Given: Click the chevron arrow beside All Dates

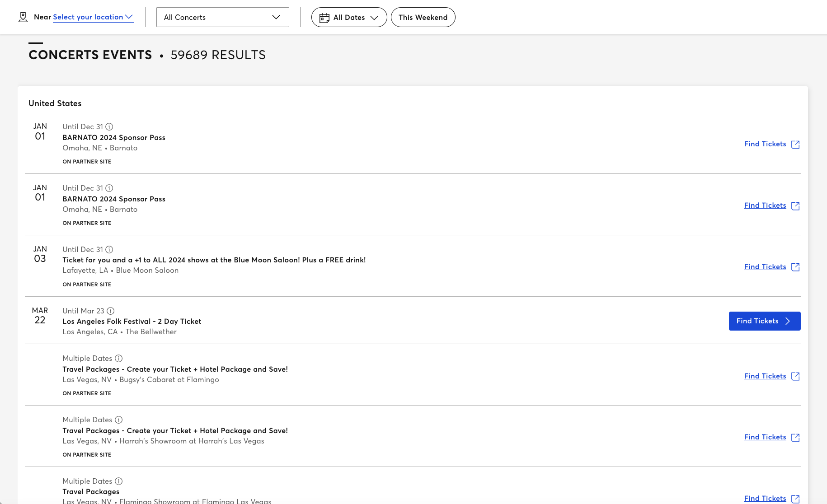Looking at the screenshot, I should pos(374,18).
